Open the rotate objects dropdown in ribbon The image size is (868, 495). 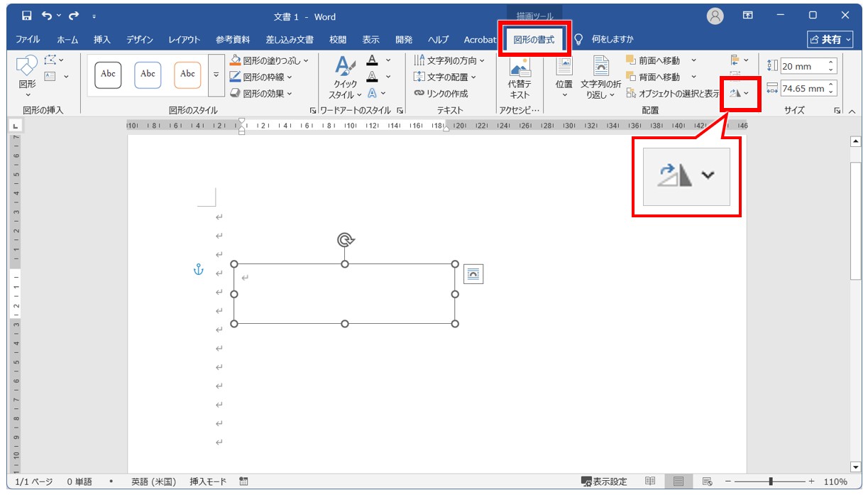(740, 93)
